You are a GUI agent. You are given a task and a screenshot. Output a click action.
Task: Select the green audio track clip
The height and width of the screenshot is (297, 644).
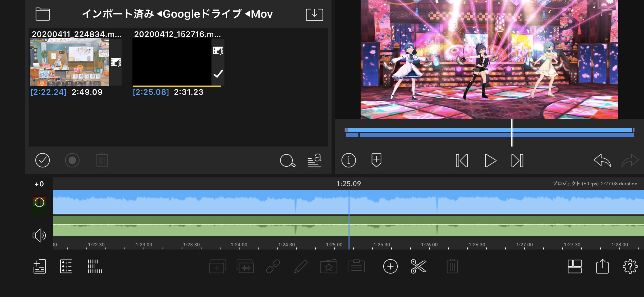pos(348,226)
